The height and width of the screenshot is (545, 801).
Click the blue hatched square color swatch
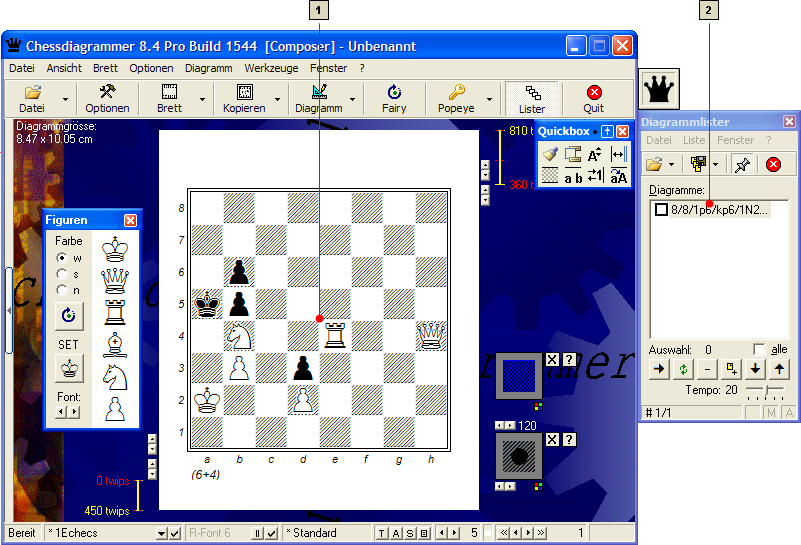pos(519,376)
